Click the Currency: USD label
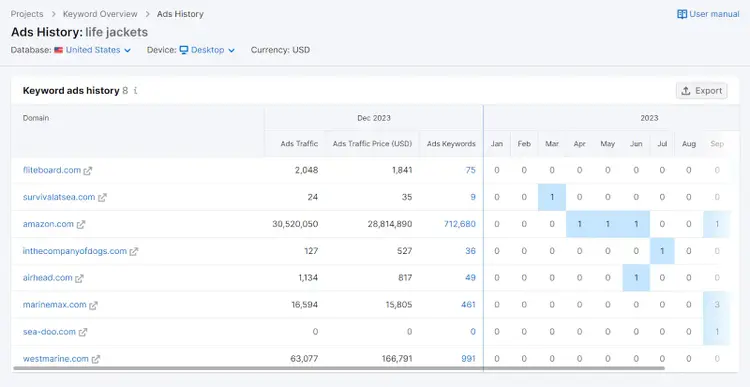The width and height of the screenshot is (750, 387). tap(280, 50)
